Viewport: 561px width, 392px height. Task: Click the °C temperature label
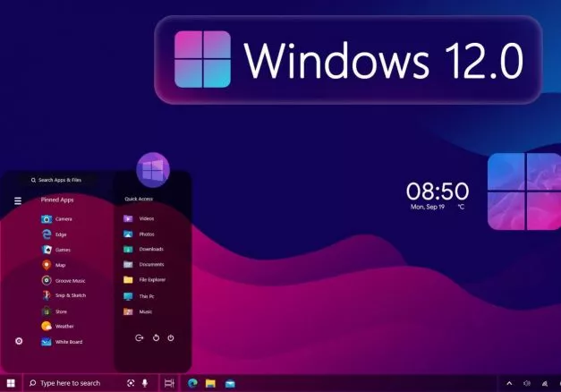[x=461, y=207]
